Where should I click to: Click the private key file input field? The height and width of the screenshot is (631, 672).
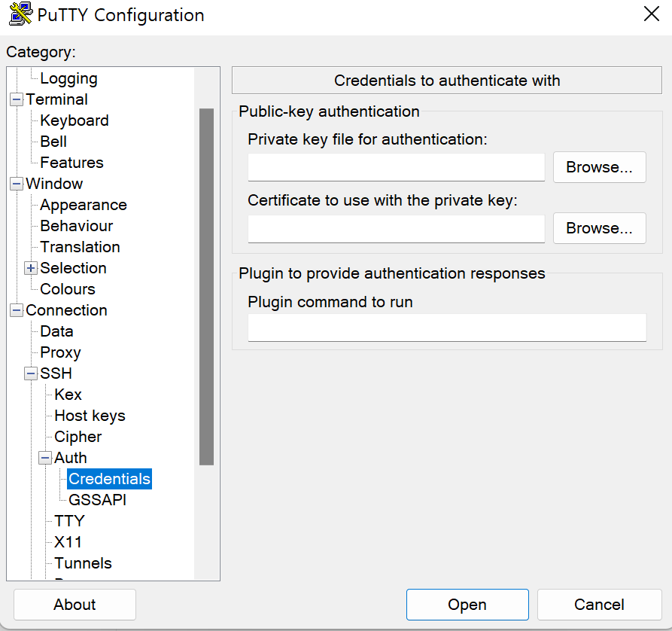pos(397,167)
